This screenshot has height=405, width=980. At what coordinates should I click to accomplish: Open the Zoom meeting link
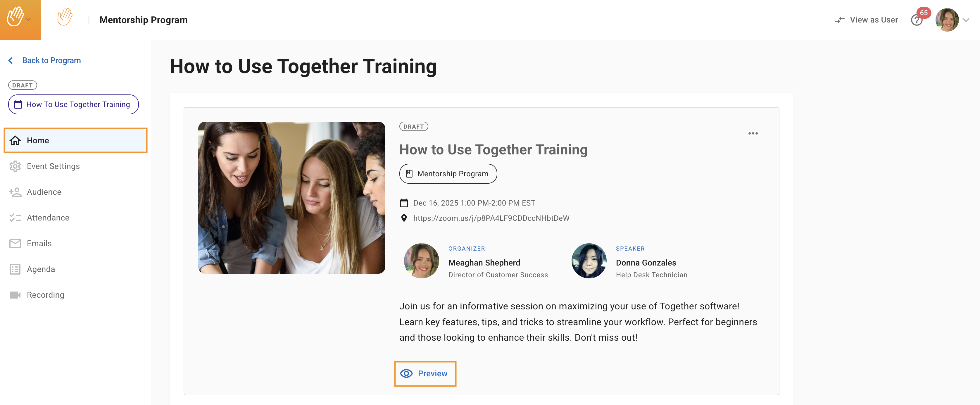tap(491, 218)
